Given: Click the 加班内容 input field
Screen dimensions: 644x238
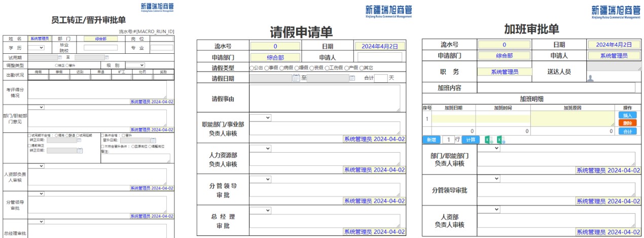Looking at the screenshot, I should pos(556,88).
